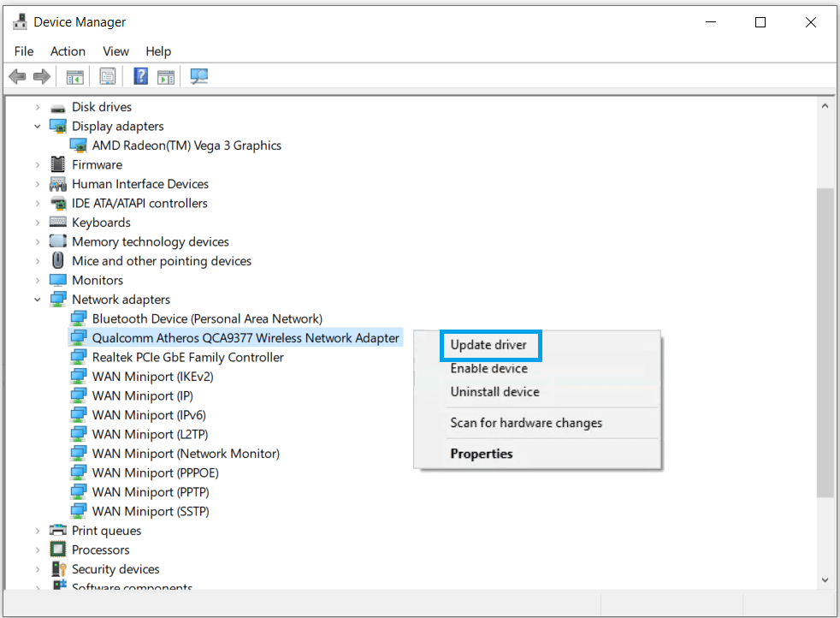The width and height of the screenshot is (840, 618).
Task: Expand the Disk drives category
Action: (38, 107)
